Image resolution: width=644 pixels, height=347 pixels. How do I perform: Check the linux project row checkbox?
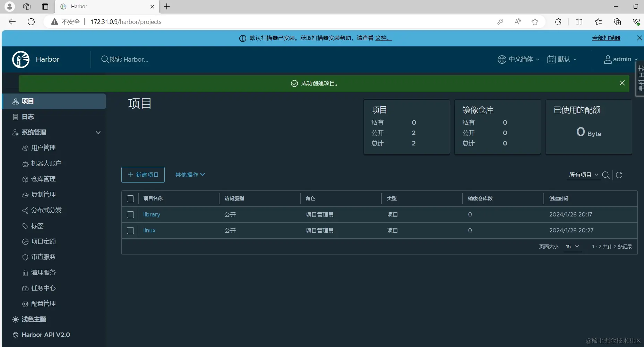[x=130, y=230]
